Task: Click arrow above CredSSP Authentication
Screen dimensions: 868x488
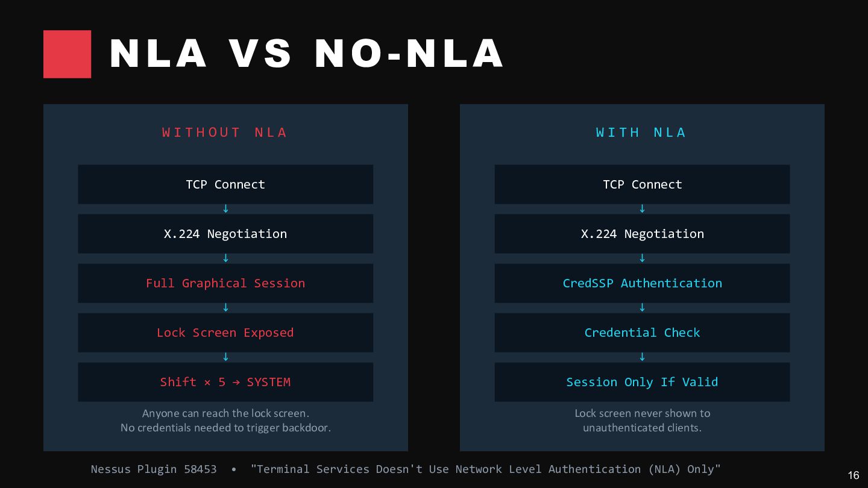Action: click(x=642, y=258)
